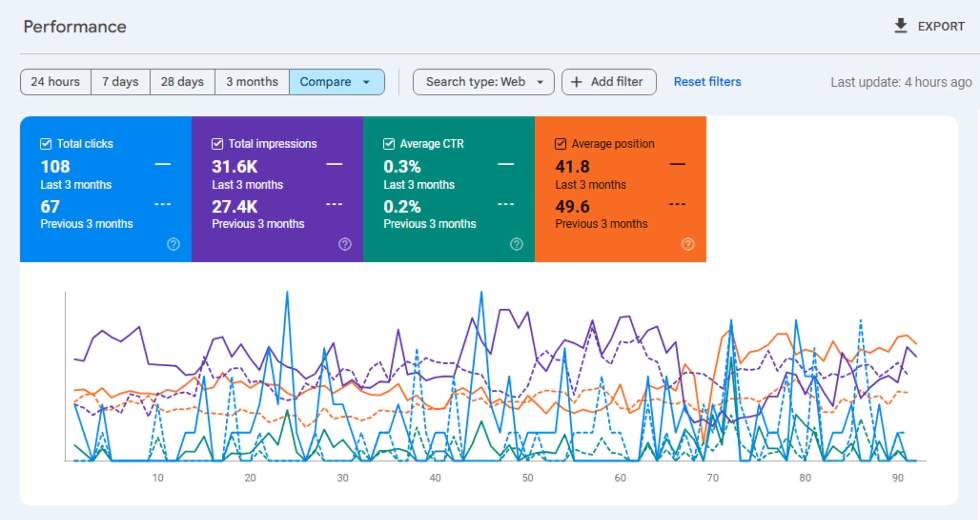Screen dimensions: 980x520
Task: Switch to the 28 days range
Action: point(182,82)
